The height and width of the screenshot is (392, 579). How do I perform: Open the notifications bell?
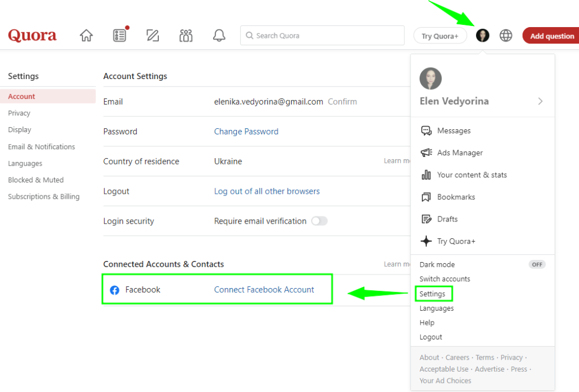[x=219, y=36]
